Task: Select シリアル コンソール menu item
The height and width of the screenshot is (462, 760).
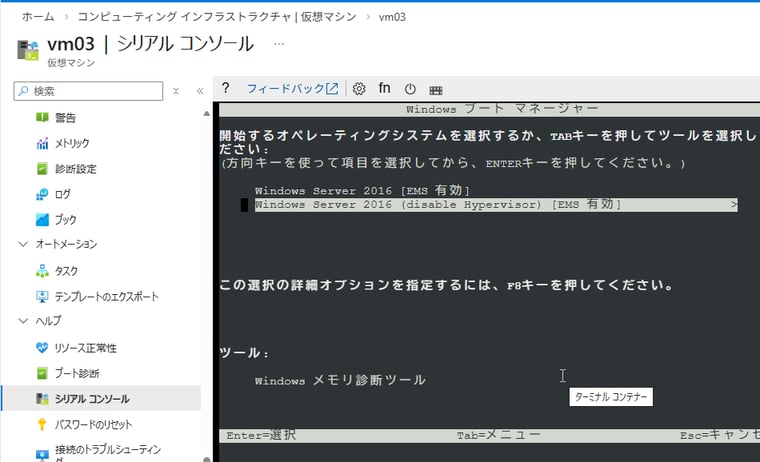Action: [x=92, y=399]
